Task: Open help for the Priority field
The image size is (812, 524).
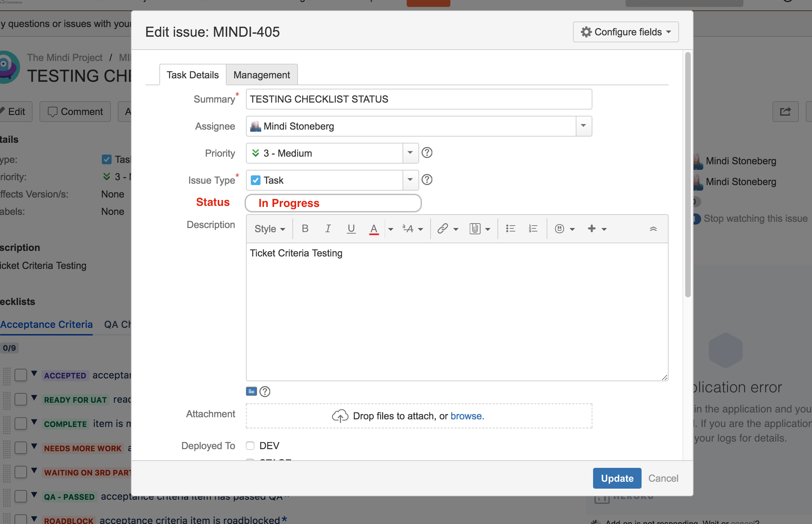Action: pyautogui.click(x=427, y=152)
